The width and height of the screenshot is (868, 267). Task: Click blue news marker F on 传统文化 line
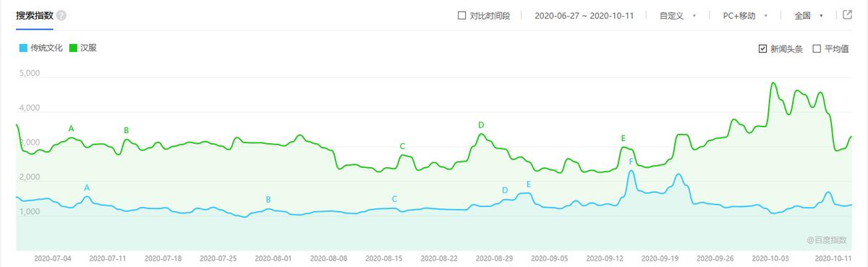(631, 161)
